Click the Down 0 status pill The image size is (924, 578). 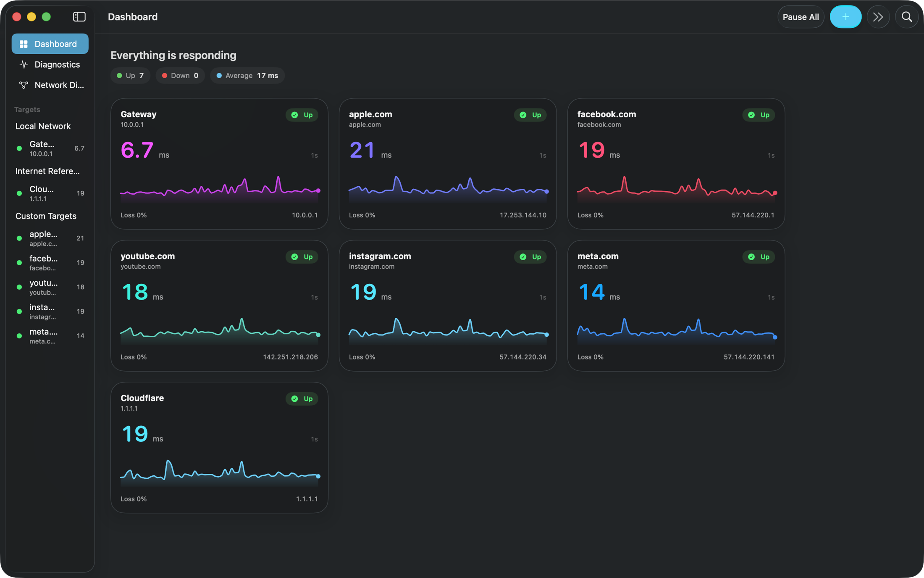click(x=180, y=76)
